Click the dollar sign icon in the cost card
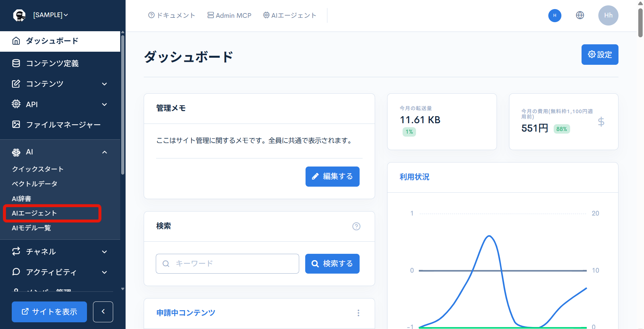The image size is (644, 329). 601,122
